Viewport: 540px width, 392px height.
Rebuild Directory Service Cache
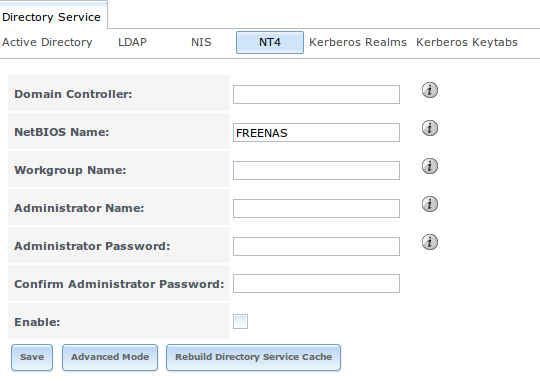coord(253,357)
